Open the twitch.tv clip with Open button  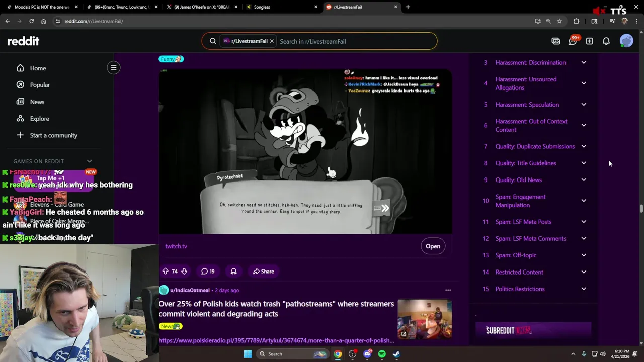point(433,246)
